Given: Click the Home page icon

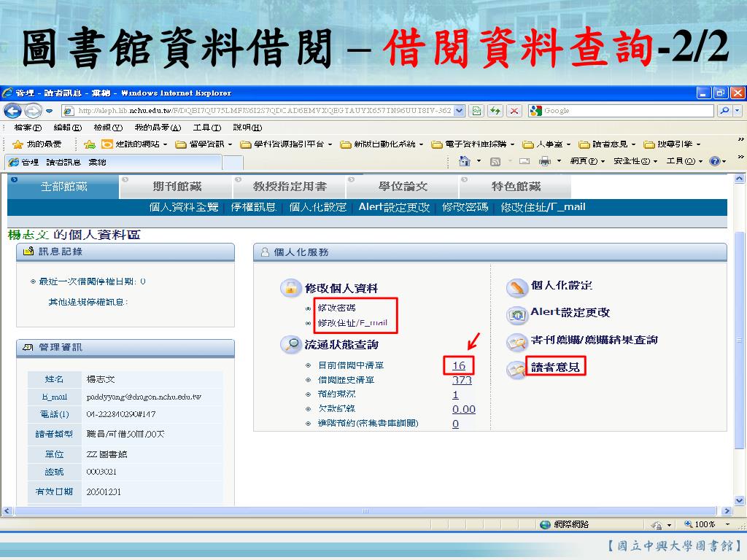Looking at the screenshot, I should coord(465,161).
